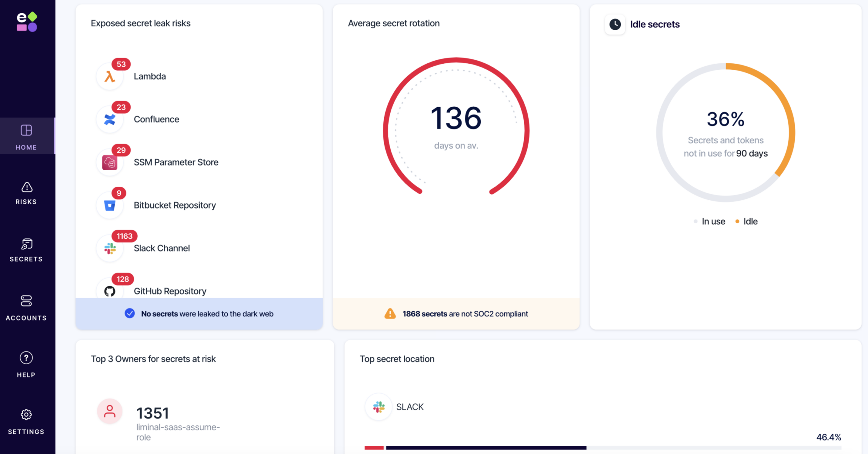Click the Slack icon under Top secret location
Viewport: 868px width, 454px height.
(x=378, y=407)
